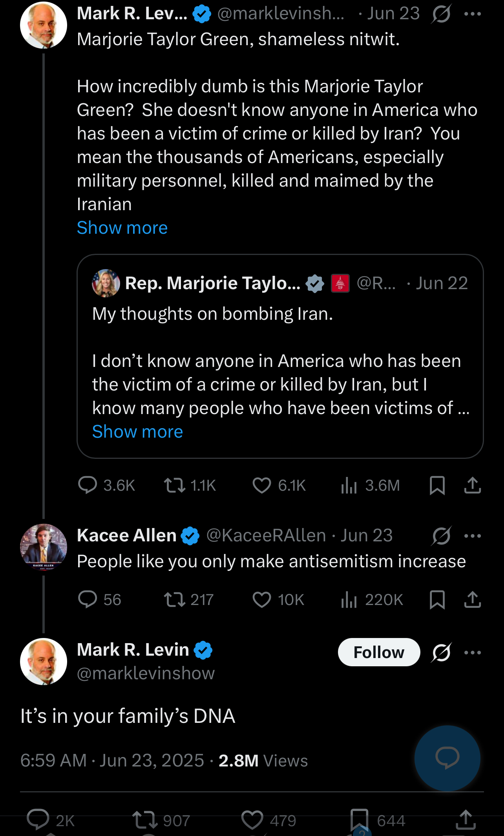Share Mark Levin's top tweet
The height and width of the screenshot is (836, 504).
click(472, 485)
